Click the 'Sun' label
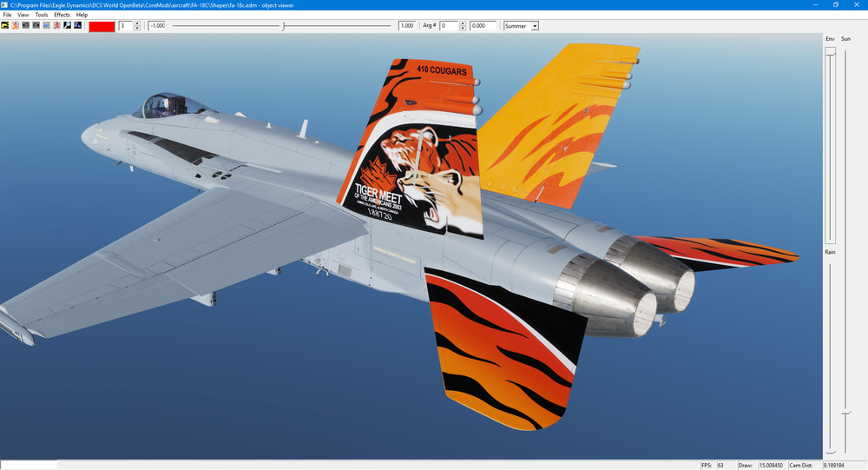 [845, 39]
